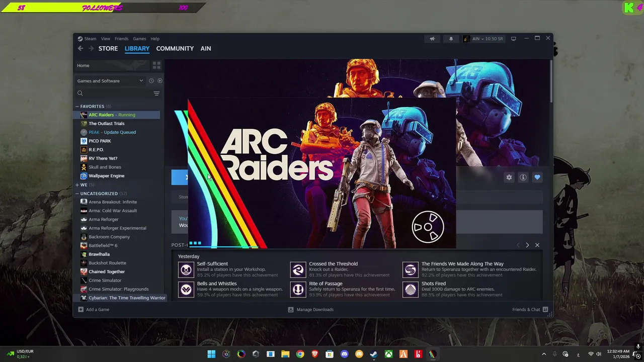Select The Outlast Trials in favorites
Viewport: 644px width, 362px height.
106,123
